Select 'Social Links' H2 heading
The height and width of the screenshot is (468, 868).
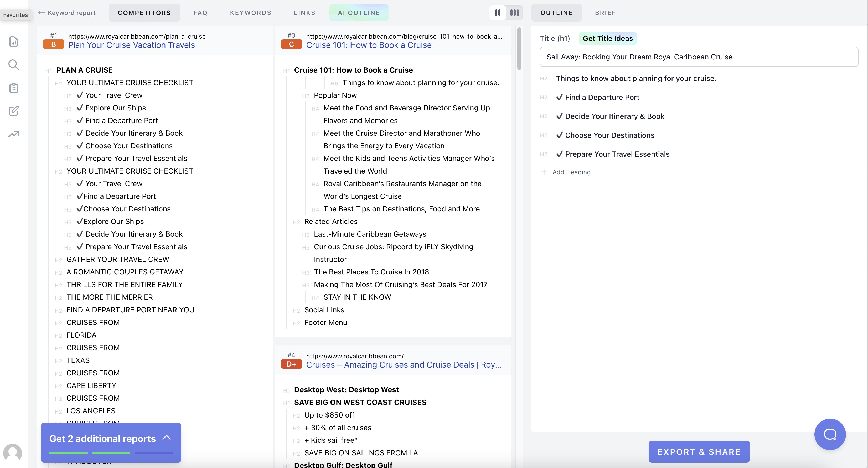(324, 310)
